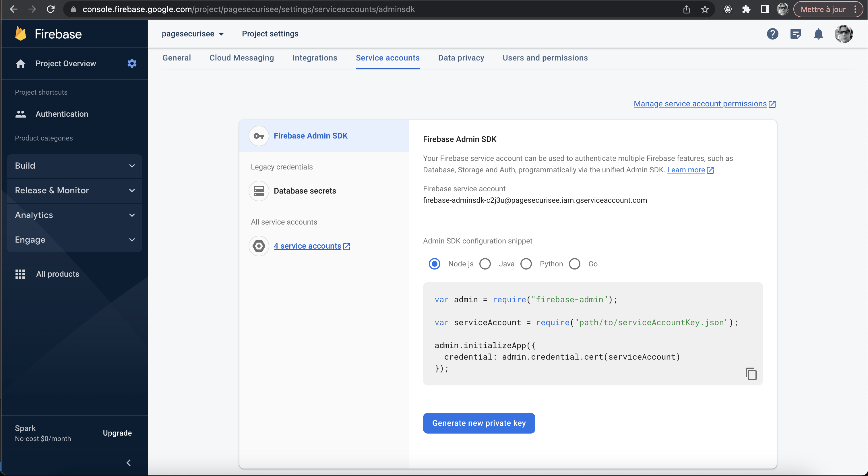The image size is (868, 476).
Task: Copy the Admin SDK code snippet
Action: tap(751, 374)
